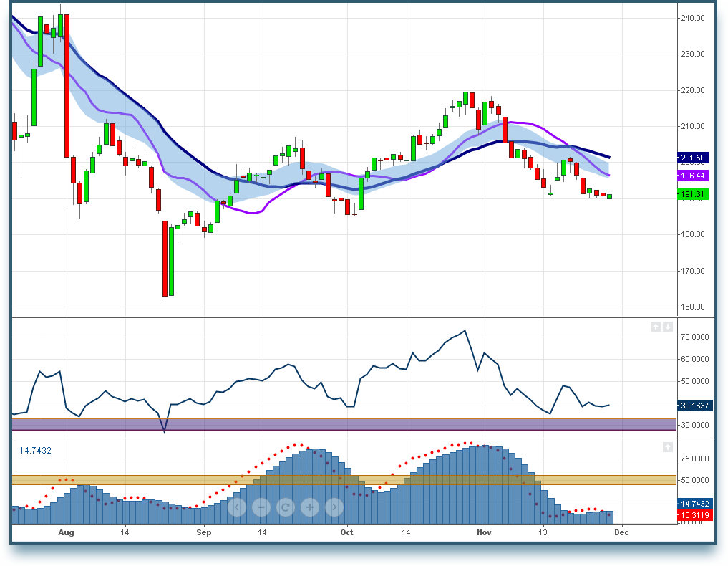This screenshot has height=566, width=728.
Task: Click the 160.00 price axis label
Action: 693,307
